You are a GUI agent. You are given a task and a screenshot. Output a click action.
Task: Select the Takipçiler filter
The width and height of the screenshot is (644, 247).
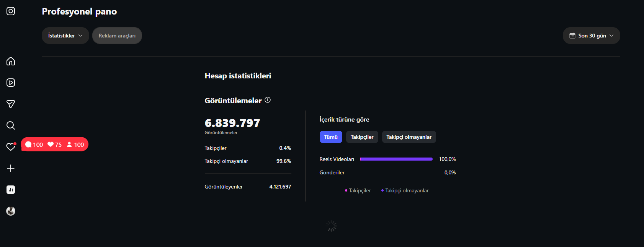click(362, 137)
